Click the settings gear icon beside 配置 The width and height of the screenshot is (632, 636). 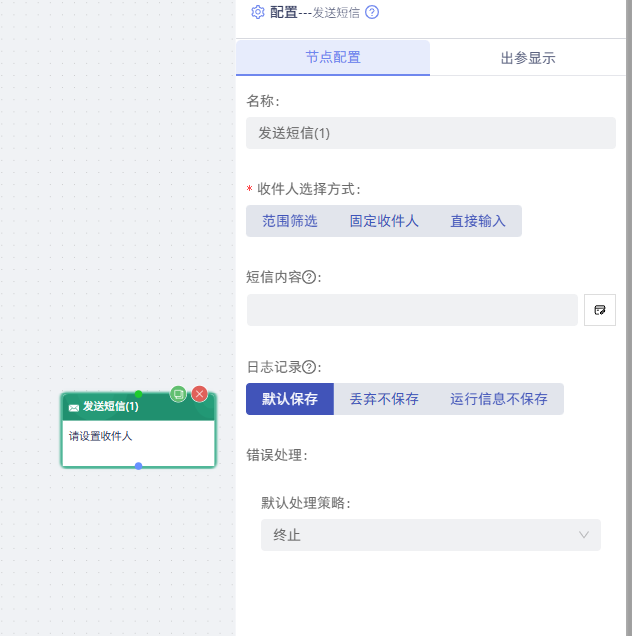[x=258, y=12]
